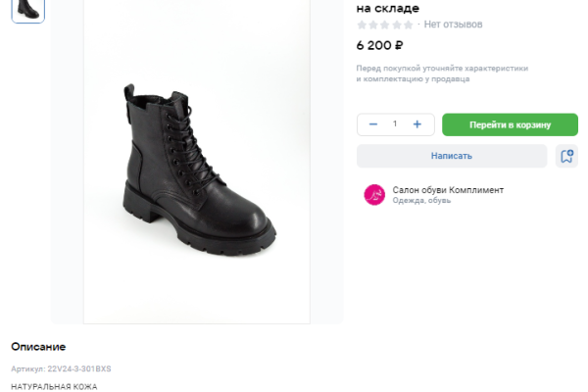The width and height of the screenshot is (588, 392).
Task: Click the Одежда, обувь category text
Action: pyautogui.click(x=421, y=201)
